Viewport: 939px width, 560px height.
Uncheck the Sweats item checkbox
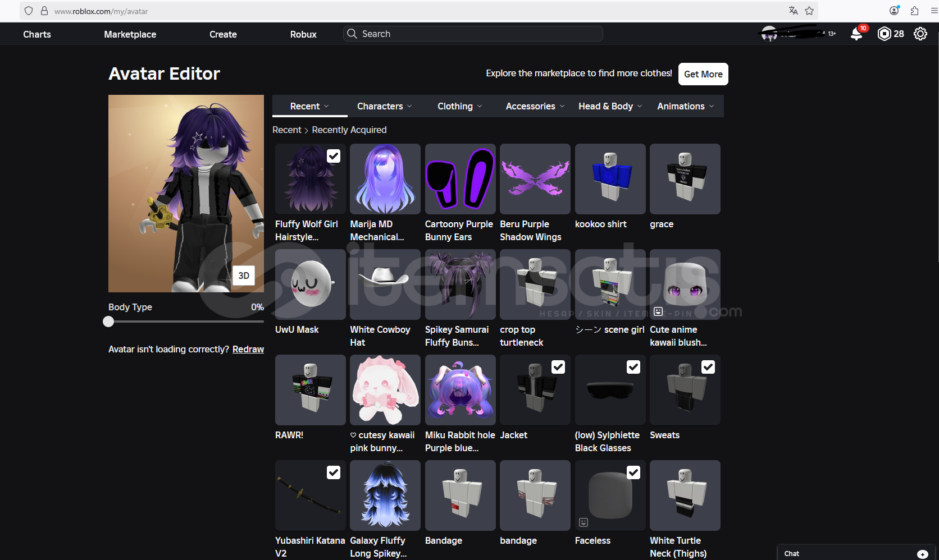point(708,367)
